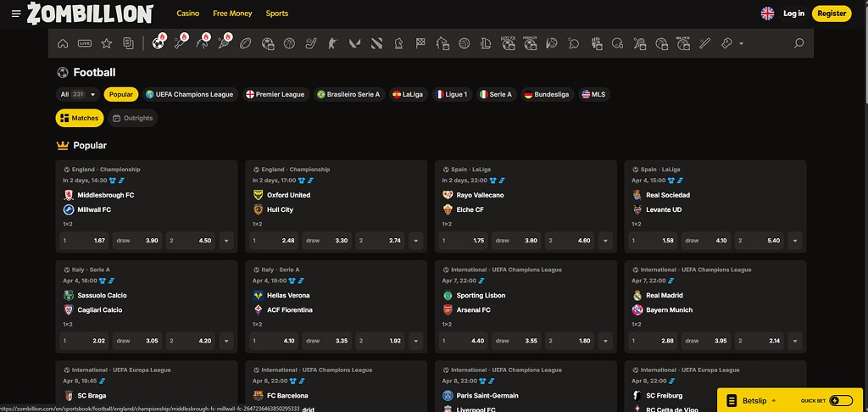The height and width of the screenshot is (412, 868).
Task: Bet on Arsenal FC win at 1.80
Action: [570, 341]
